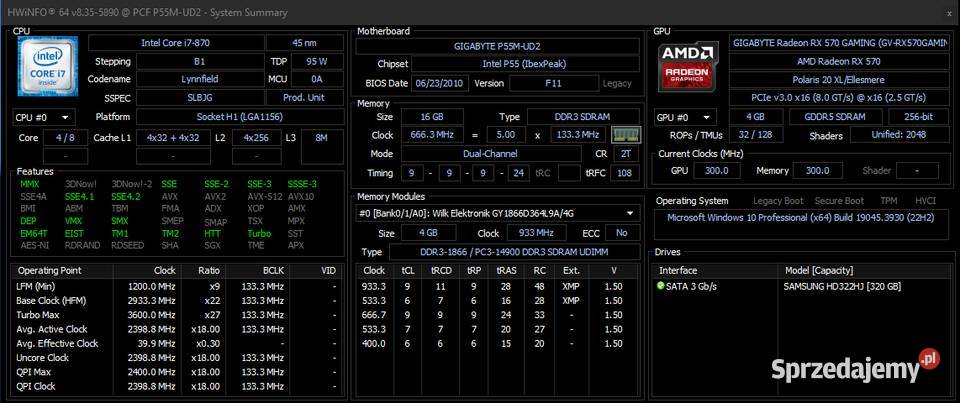This screenshot has height=403, width=960.
Task: Open the CPU #0 selector dropdown
Action: click(x=43, y=117)
